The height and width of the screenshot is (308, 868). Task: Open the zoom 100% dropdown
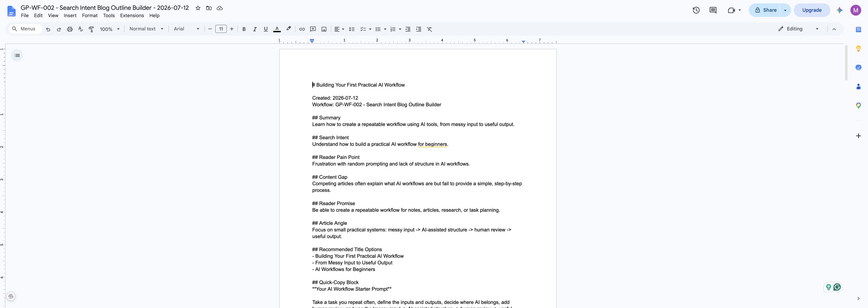click(x=110, y=29)
